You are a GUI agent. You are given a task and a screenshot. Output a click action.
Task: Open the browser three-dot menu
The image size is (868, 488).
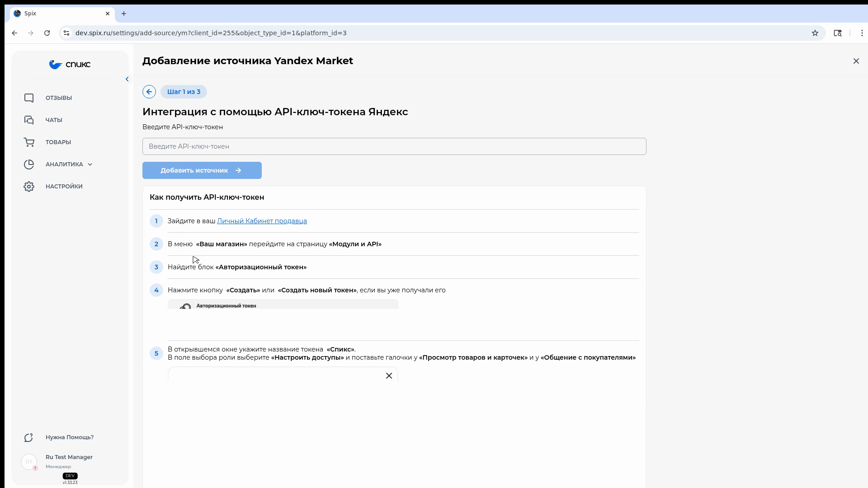coord(862,33)
